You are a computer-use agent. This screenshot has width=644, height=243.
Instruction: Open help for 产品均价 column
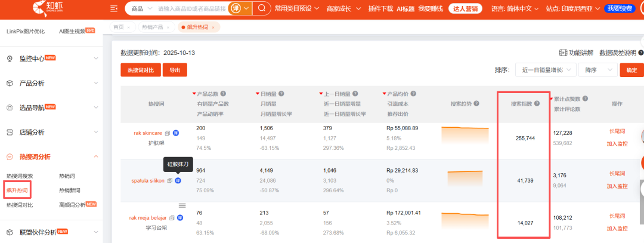[413, 94]
